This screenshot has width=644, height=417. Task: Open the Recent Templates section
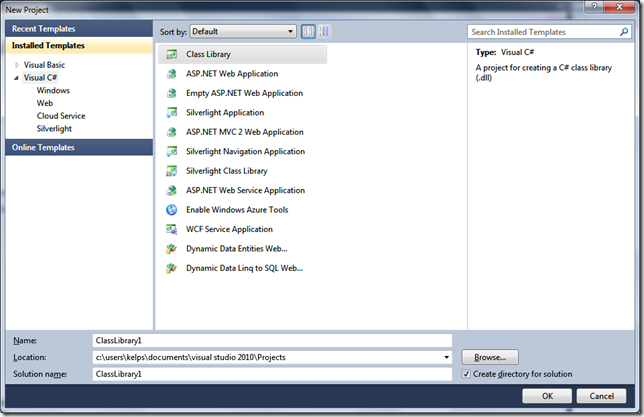point(79,29)
